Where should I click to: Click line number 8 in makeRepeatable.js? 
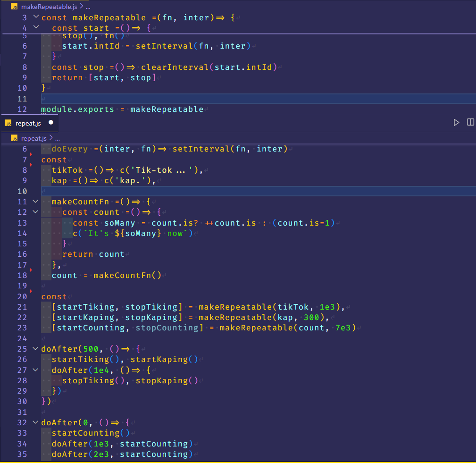25,67
